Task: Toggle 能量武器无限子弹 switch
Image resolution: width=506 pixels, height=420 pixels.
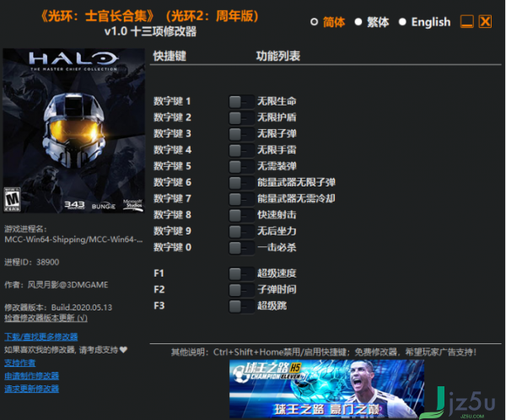Action: (241, 183)
